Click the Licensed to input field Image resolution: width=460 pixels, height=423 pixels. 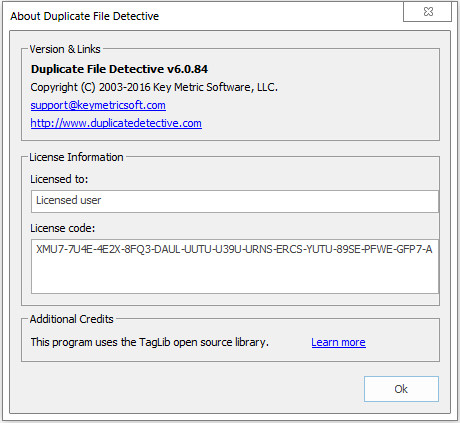(x=235, y=201)
